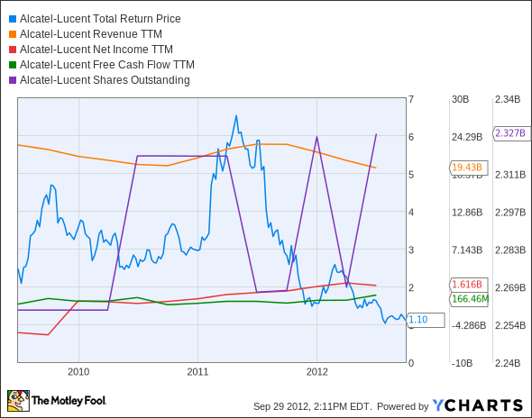The width and height of the screenshot is (532, 418).
Task: Click the green Free Cash Flow legend swatch
Action: (13, 65)
